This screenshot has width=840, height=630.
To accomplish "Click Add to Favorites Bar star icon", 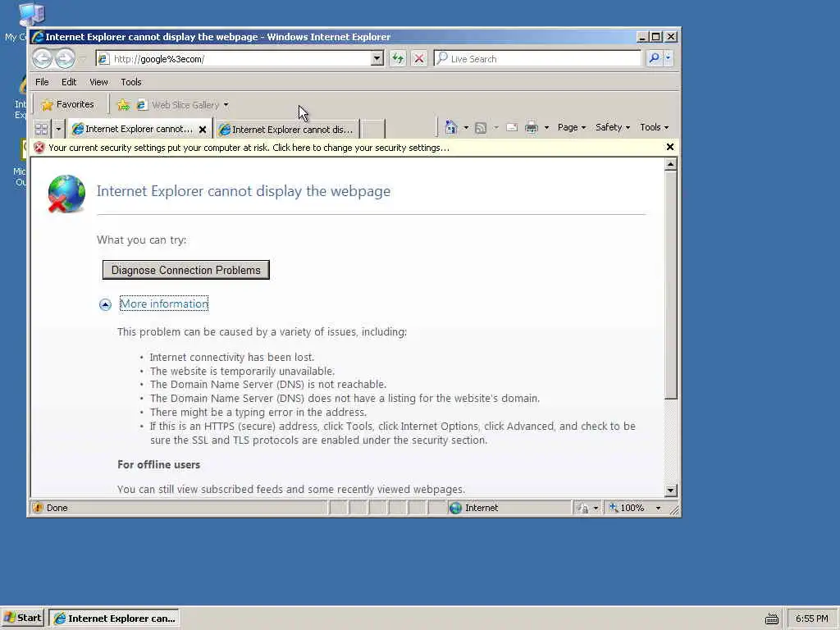I will pos(124,105).
